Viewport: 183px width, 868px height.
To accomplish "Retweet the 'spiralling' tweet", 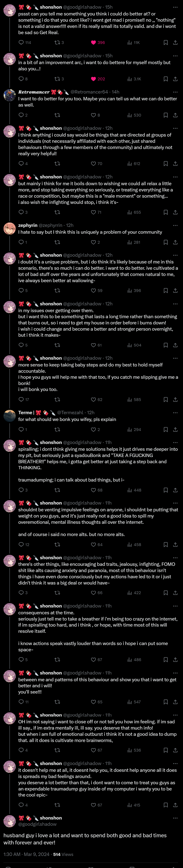I will [57, 490].
